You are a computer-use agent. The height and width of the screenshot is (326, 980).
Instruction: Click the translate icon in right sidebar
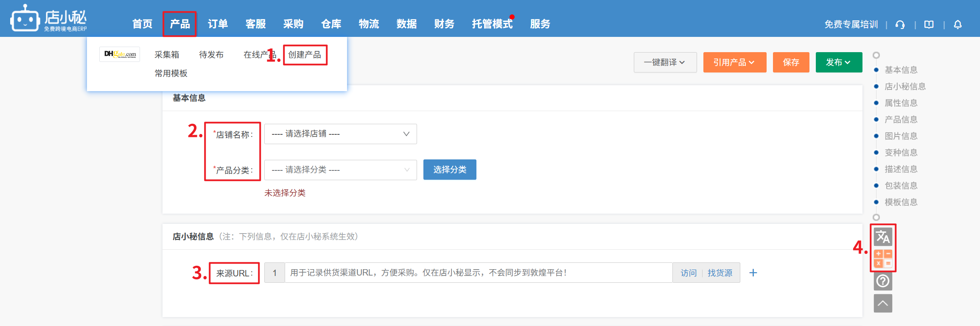(883, 237)
